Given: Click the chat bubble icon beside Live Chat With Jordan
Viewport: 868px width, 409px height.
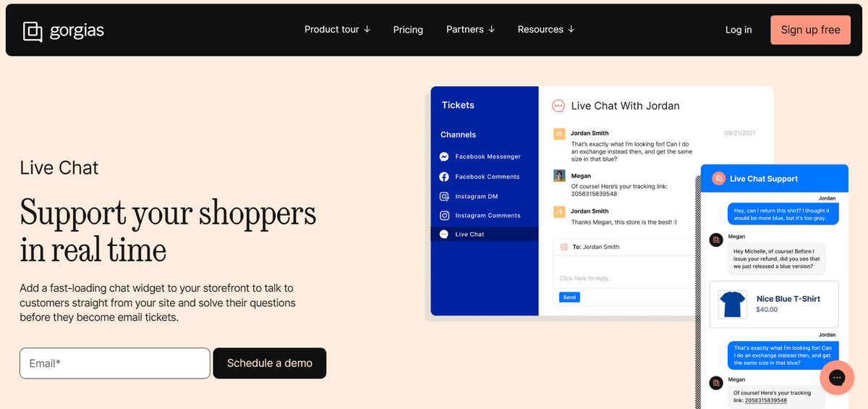Looking at the screenshot, I should click(x=558, y=106).
